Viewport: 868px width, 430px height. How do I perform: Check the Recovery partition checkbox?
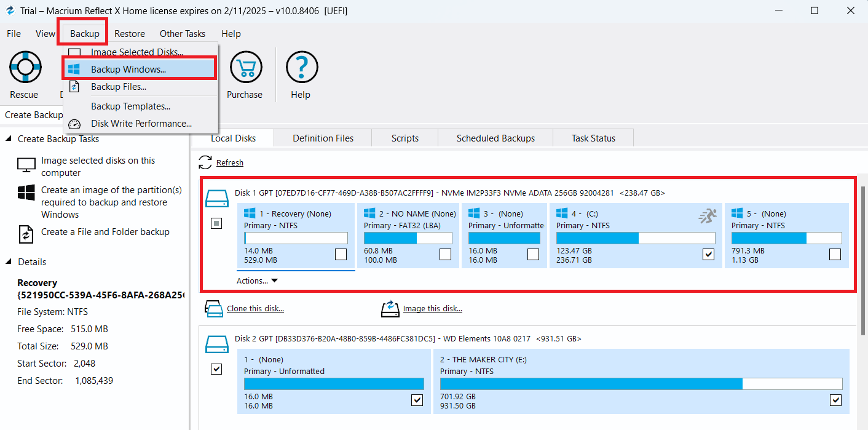click(341, 254)
